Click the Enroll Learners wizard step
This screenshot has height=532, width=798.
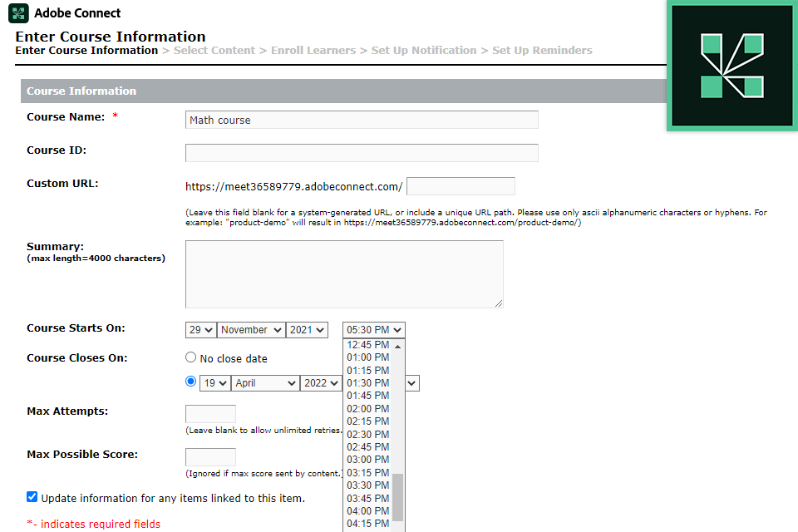[313, 51]
